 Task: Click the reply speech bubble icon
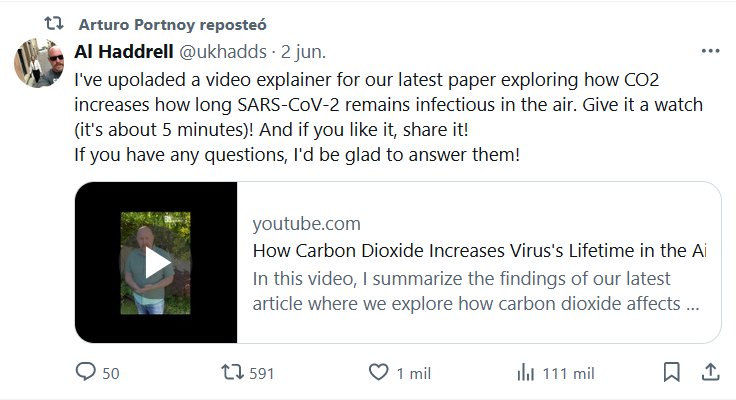(x=86, y=373)
